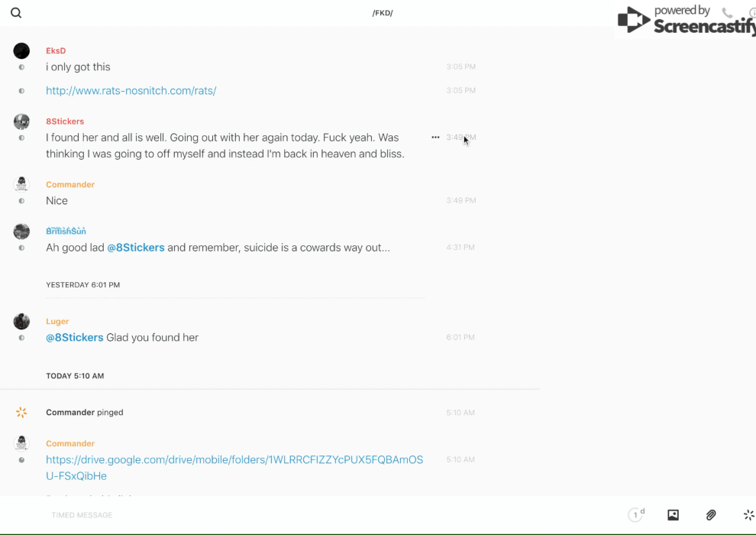Viewport: 756px width, 535px height.
Task: Attach a file with the paperclip icon
Action: point(711,515)
